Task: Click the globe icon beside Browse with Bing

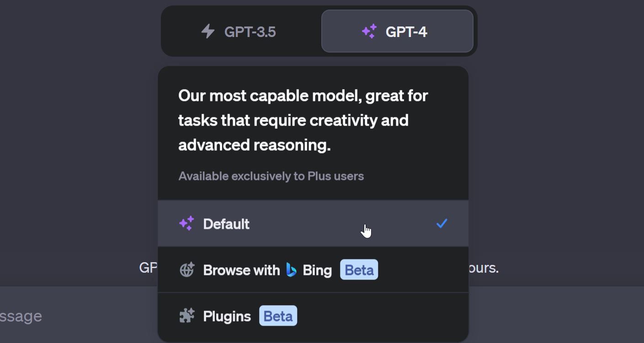Action: coord(187,269)
